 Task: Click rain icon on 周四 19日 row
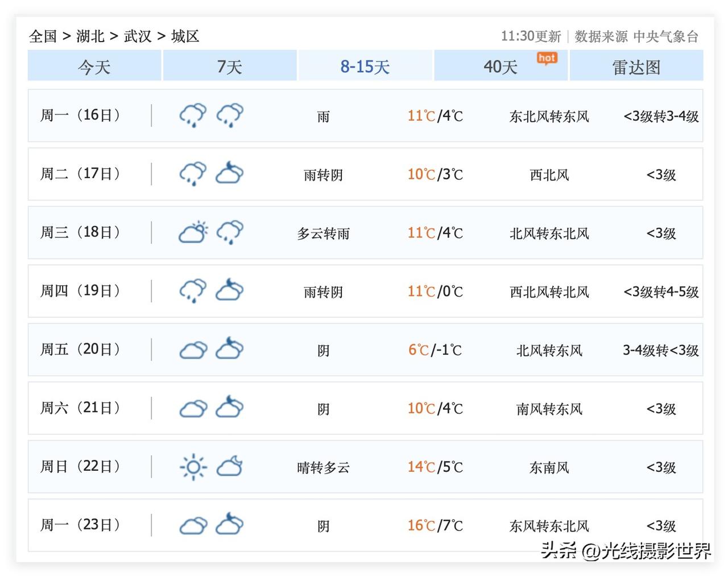tap(193, 291)
